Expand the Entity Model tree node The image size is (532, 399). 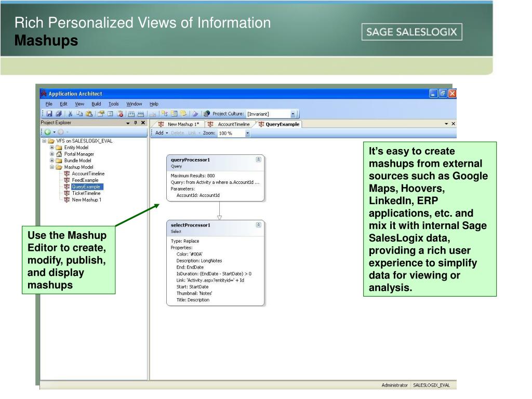52,148
